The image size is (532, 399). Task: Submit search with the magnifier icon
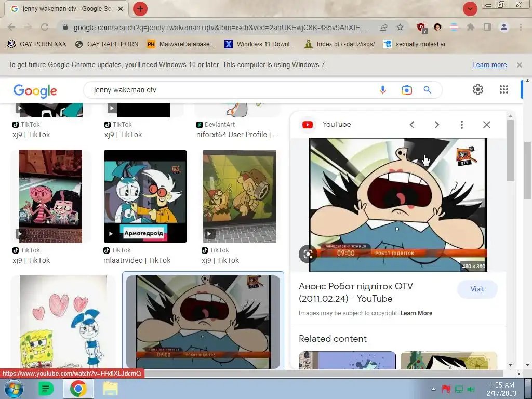(x=428, y=90)
